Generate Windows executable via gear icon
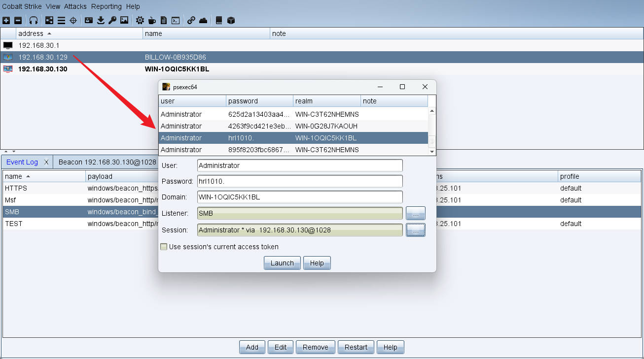 [x=140, y=20]
